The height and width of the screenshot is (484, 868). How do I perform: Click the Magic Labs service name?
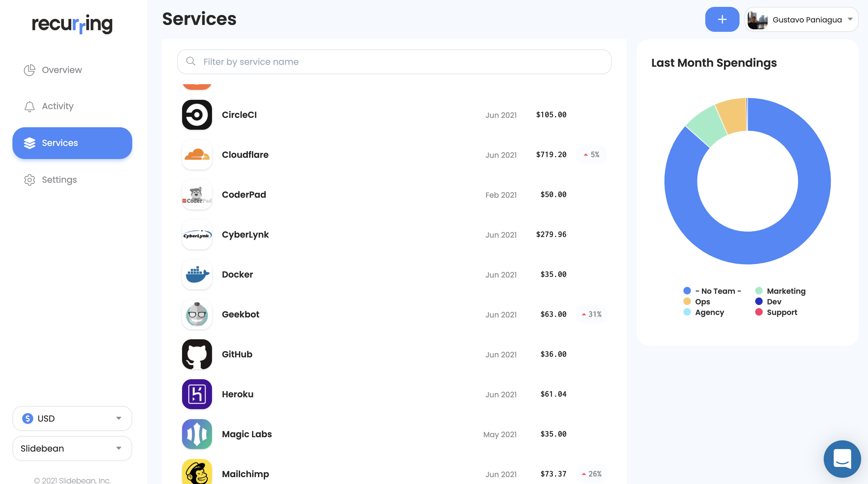pyautogui.click(x=247, y=434)
